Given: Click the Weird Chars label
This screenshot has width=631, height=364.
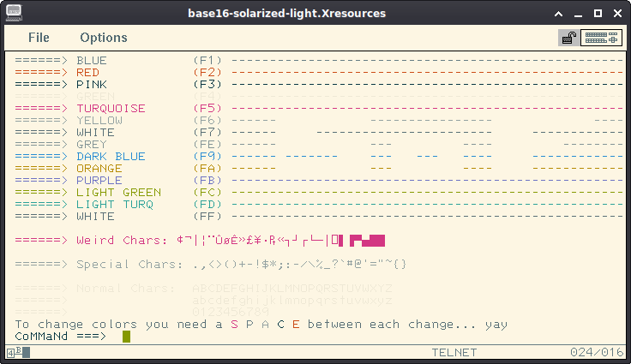Looking at the screenshot, I should click(122, 241).
